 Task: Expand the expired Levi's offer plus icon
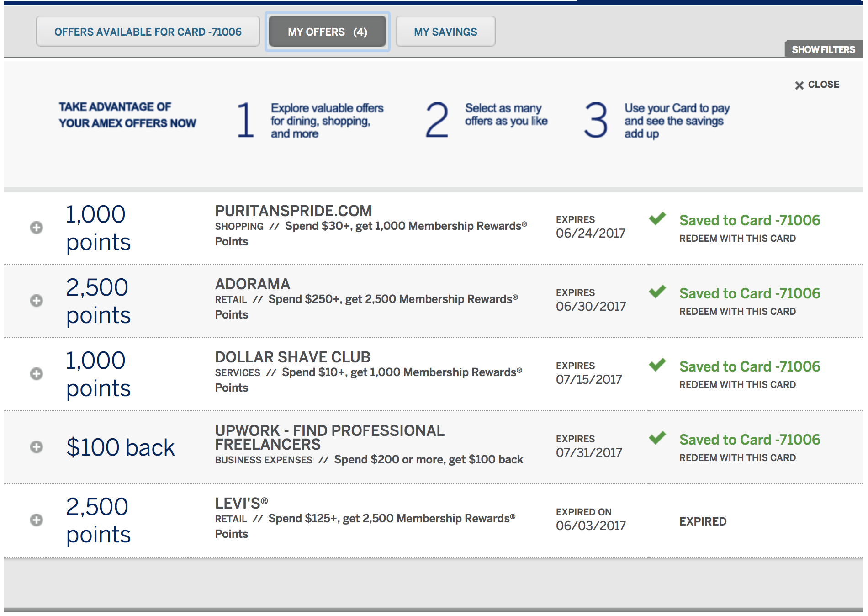click(x=37, y=520)
